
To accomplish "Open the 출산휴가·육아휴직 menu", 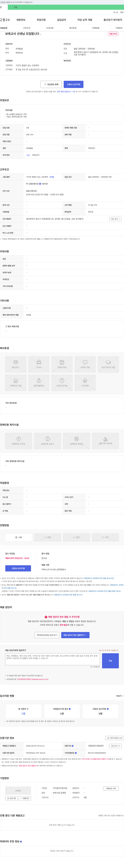I will point(113,20).
